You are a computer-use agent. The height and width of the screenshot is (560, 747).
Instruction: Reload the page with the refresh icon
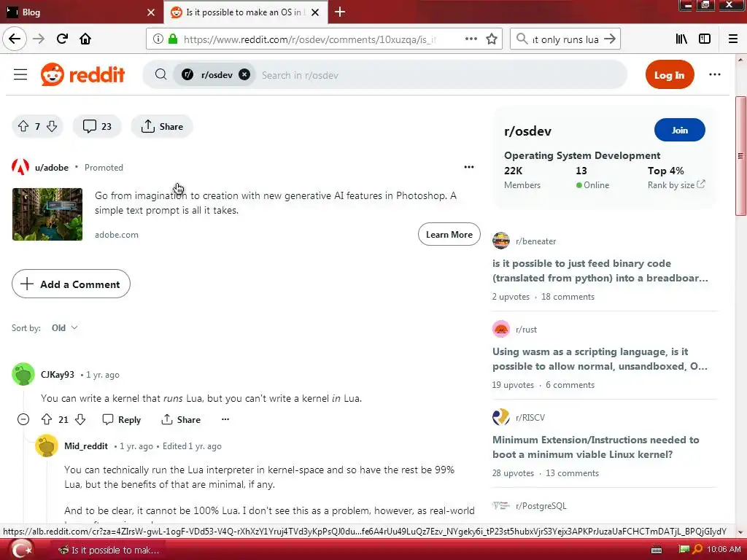point(62,39)
